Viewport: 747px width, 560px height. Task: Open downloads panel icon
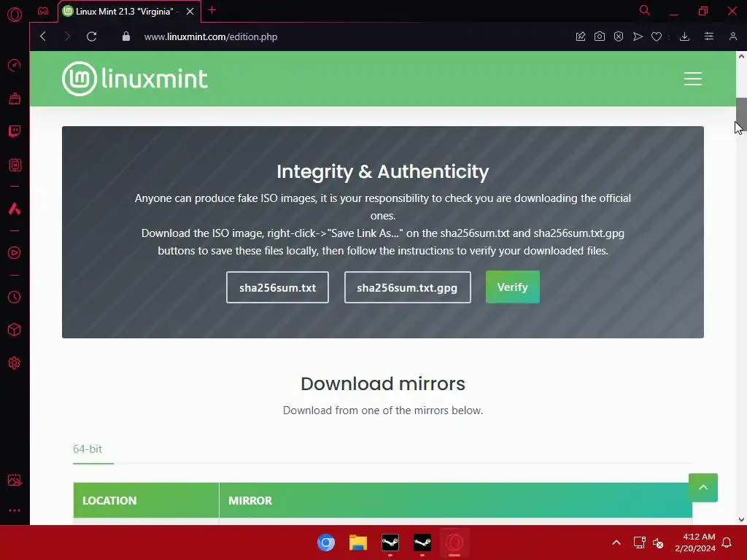(x=684, y=36)
